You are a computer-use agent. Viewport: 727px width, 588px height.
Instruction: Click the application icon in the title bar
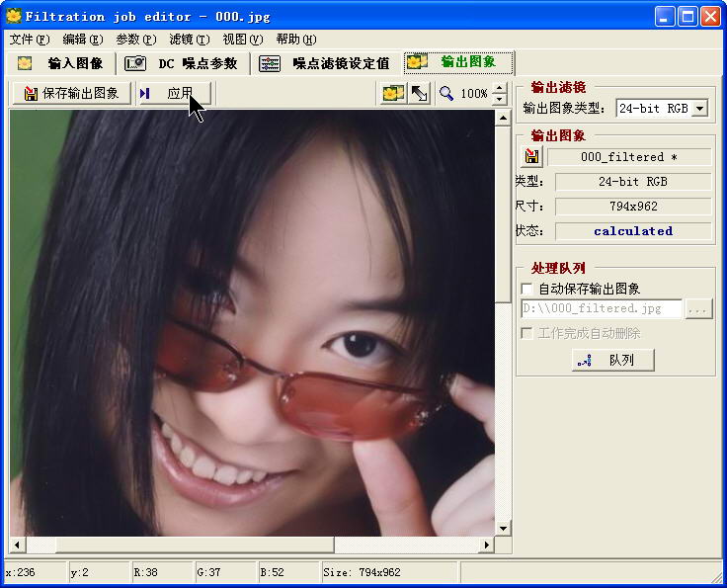[x=14, y=16]
